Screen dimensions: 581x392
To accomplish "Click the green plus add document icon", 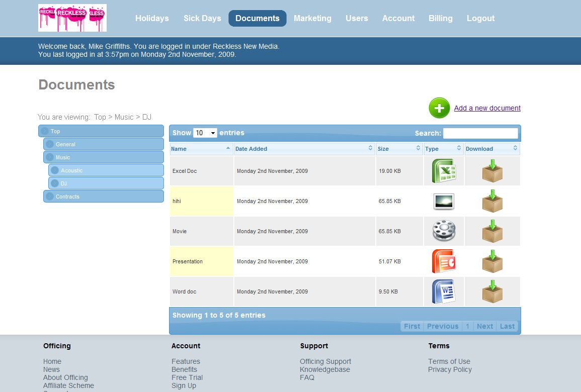I will [439, 108].
